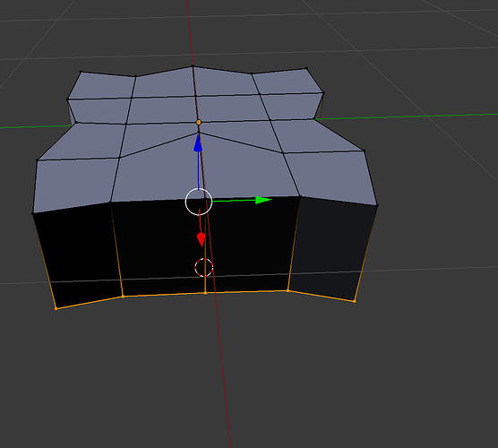Viewport: 498px width, 448px height.
Task: Select the back-right corner vertex of the top surface
Action: pos(306,68)
